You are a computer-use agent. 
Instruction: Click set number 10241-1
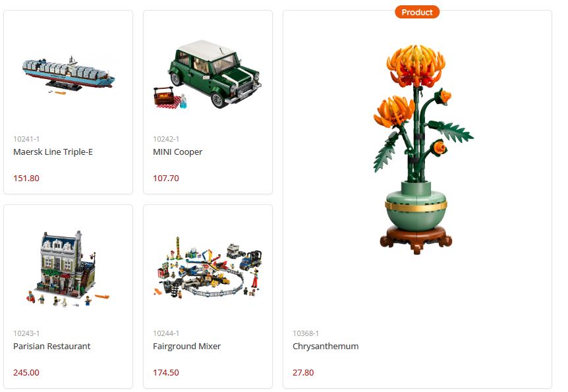pos(26,139)
